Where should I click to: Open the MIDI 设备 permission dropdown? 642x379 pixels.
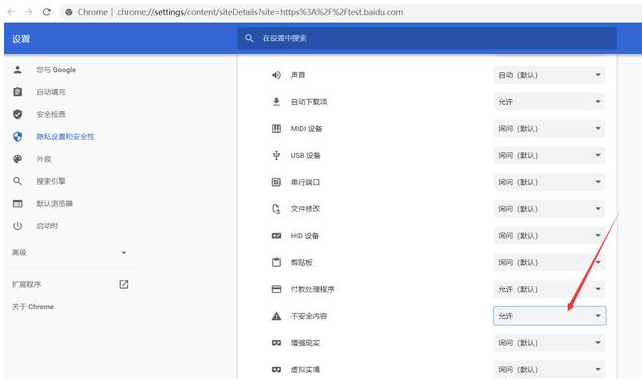coord(549,129)
